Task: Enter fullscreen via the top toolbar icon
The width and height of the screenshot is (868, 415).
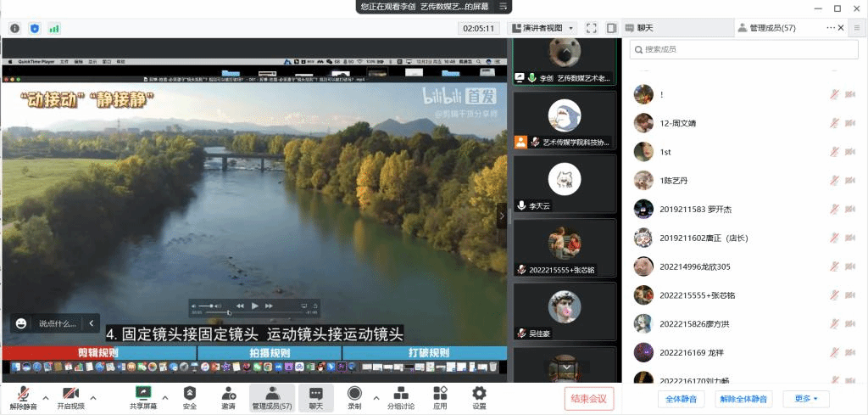Action: (x=592, y=28)
